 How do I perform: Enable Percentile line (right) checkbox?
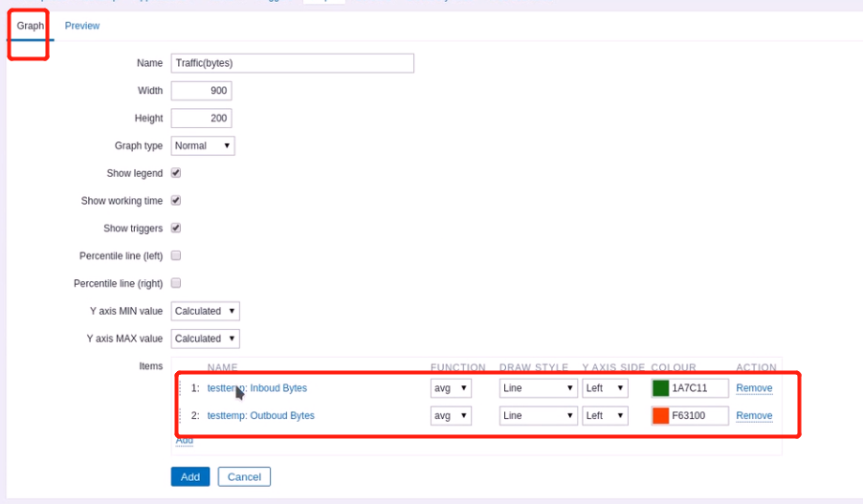[176, 283]
